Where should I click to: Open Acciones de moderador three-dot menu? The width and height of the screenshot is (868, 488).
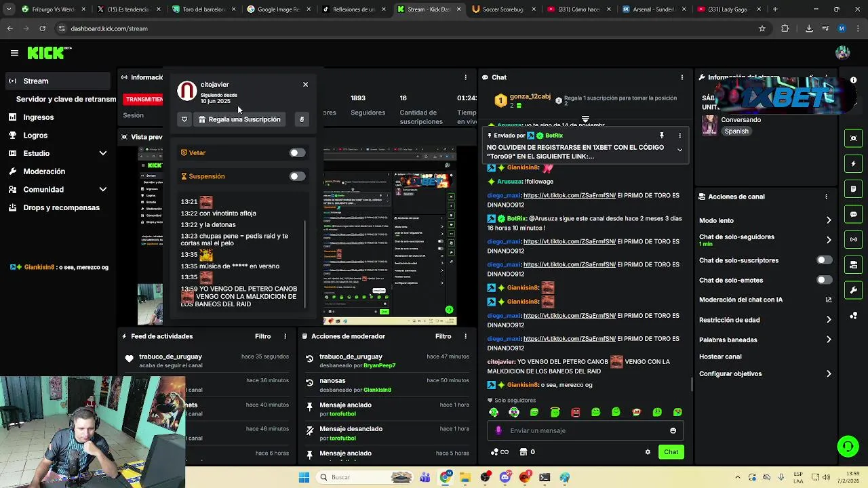click(465, 336)
